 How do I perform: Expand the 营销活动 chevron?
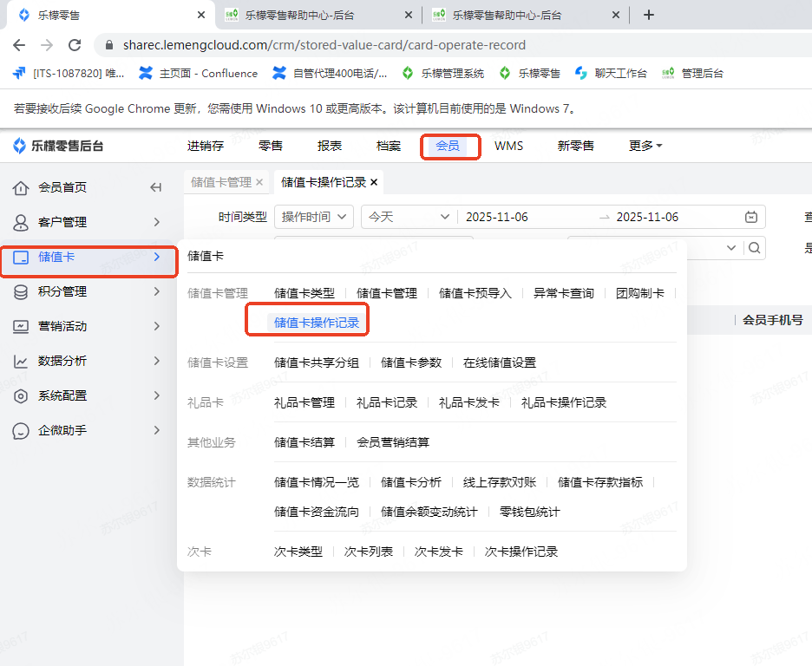point(156,326)
